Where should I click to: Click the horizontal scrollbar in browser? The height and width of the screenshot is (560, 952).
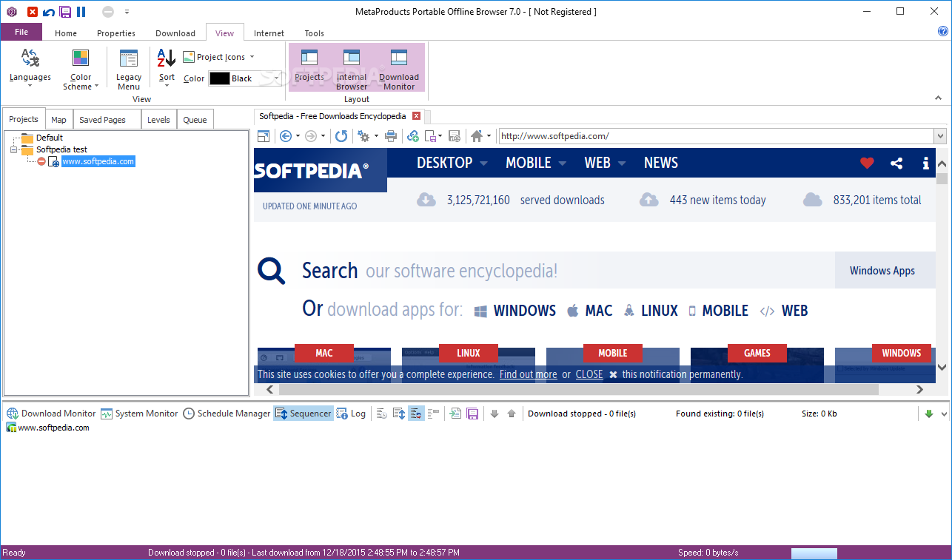tap(578, 389)
